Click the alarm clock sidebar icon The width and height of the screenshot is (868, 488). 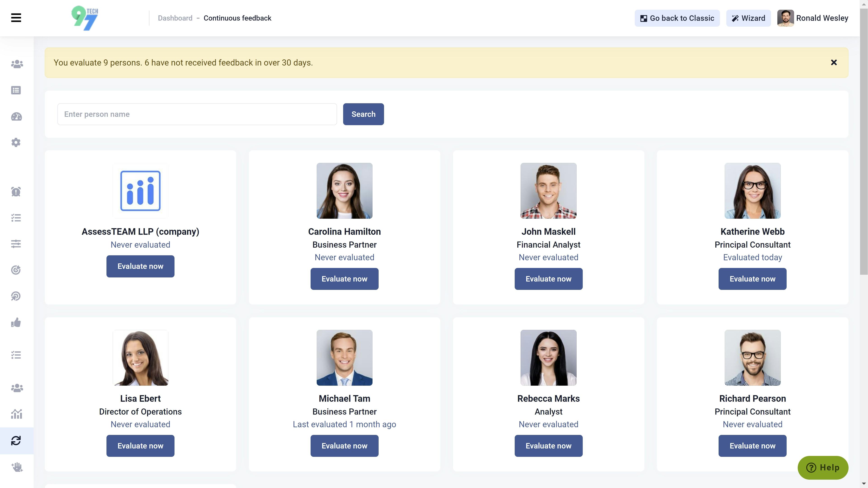click(x=16, y=192)
